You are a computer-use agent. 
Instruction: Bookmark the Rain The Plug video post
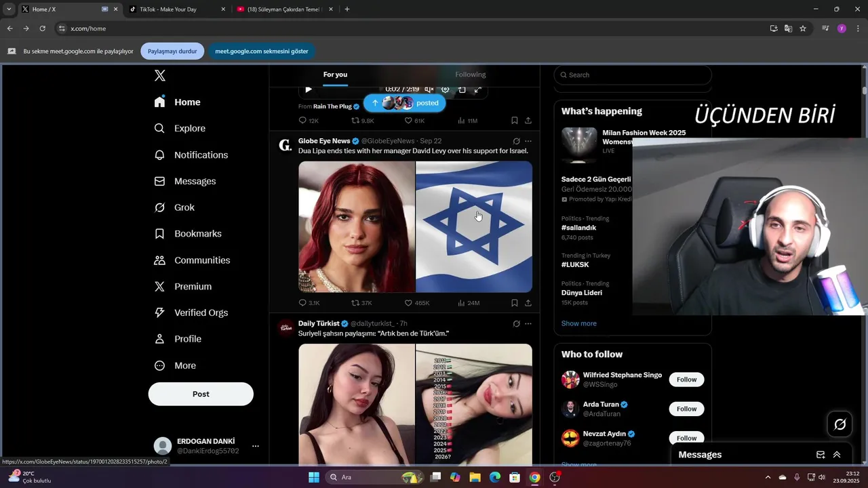(x=515, y=121)
